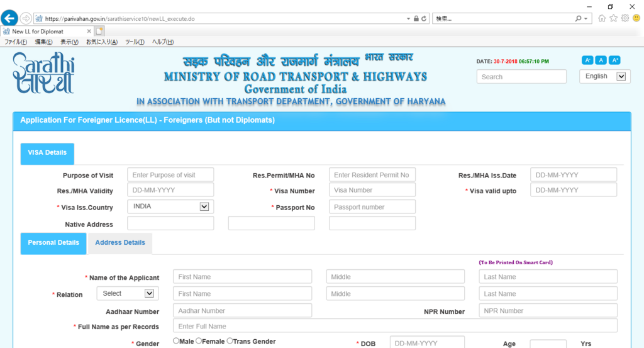Click the Age field

548,344
